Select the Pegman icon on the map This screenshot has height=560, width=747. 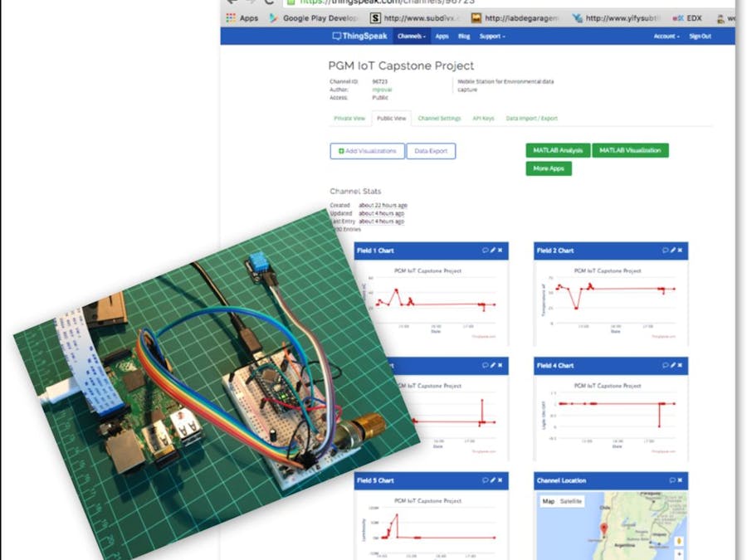(679, 539)
